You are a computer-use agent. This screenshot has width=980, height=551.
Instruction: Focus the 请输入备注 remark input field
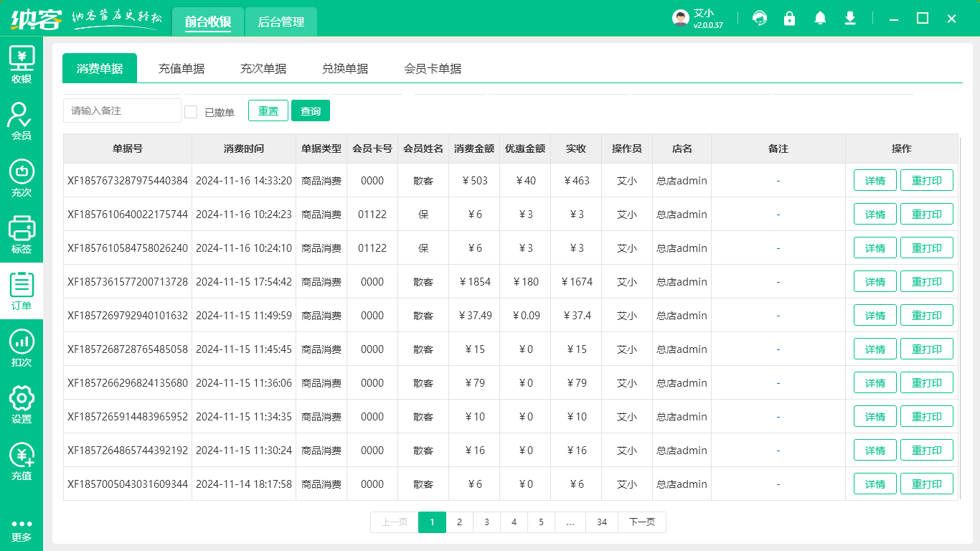point(122,110)
